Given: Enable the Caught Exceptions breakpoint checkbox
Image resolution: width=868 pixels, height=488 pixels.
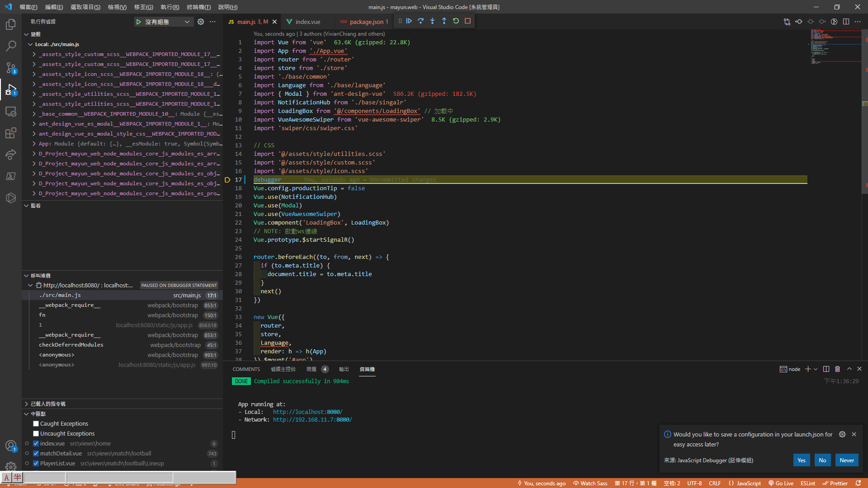Looking at the screenshot, I should pyautogui.click(x=36, y=424).
